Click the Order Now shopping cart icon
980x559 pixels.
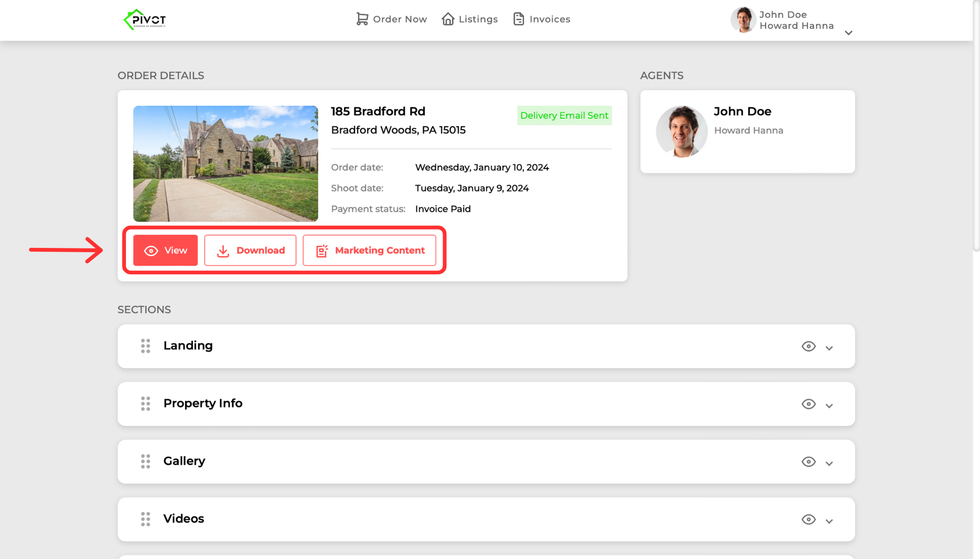click(362, 19)
